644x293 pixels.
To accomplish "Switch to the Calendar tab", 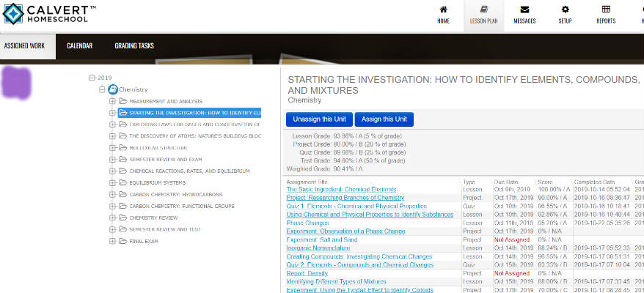I will [79, 45].
